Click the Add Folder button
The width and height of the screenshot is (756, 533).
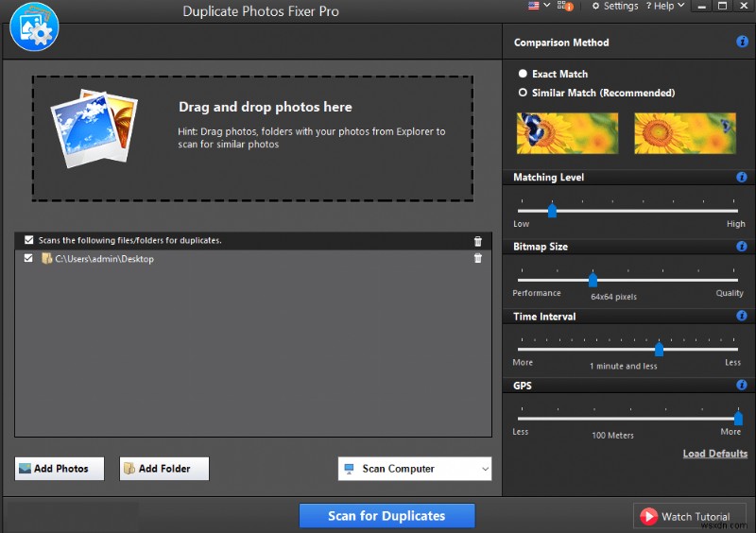(x=163, y=469)
